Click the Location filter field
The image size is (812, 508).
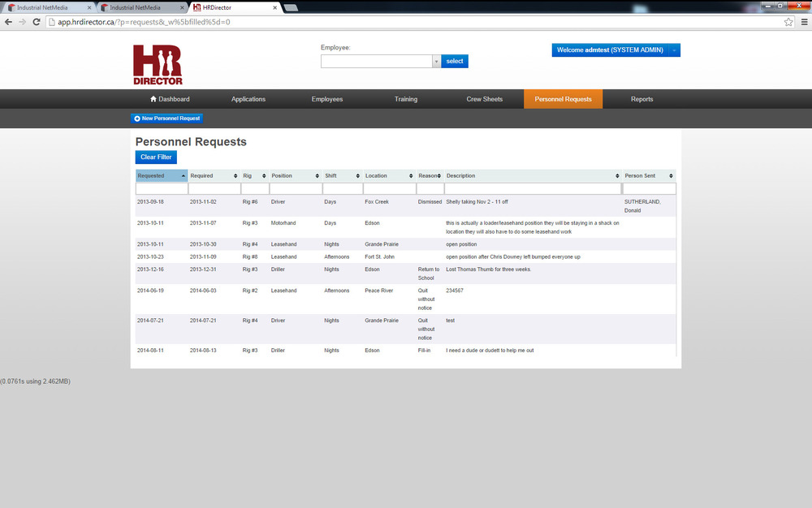point(390,189)
